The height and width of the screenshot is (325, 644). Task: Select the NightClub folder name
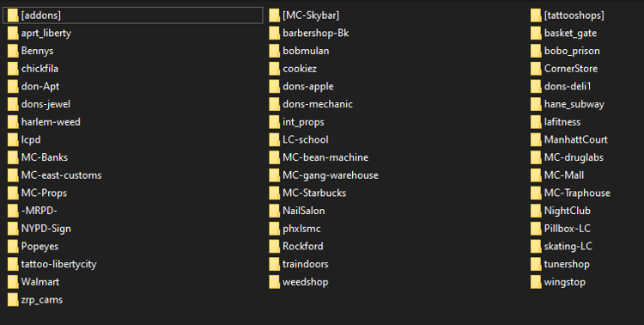568,211
